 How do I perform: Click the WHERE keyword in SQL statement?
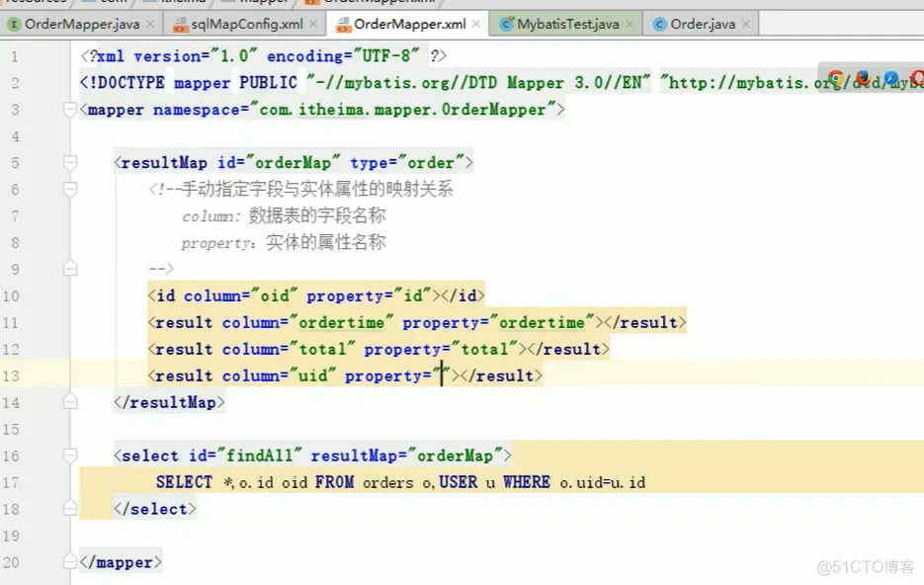coord(526,482)
